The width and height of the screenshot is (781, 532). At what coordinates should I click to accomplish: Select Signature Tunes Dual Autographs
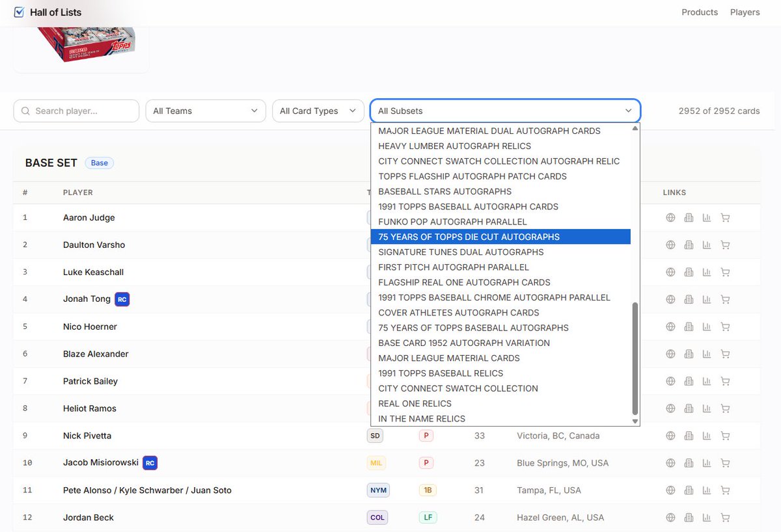(x=500, y=252)
